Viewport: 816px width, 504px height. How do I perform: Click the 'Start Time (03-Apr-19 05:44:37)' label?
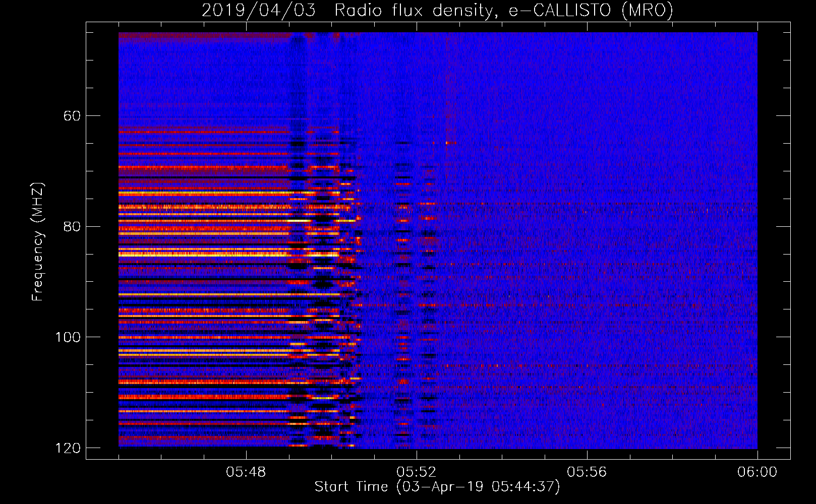tap(437, 487)
